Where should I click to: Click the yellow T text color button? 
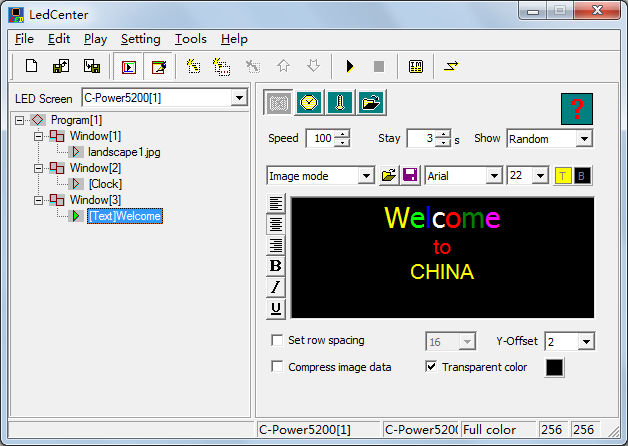(562, 176)
